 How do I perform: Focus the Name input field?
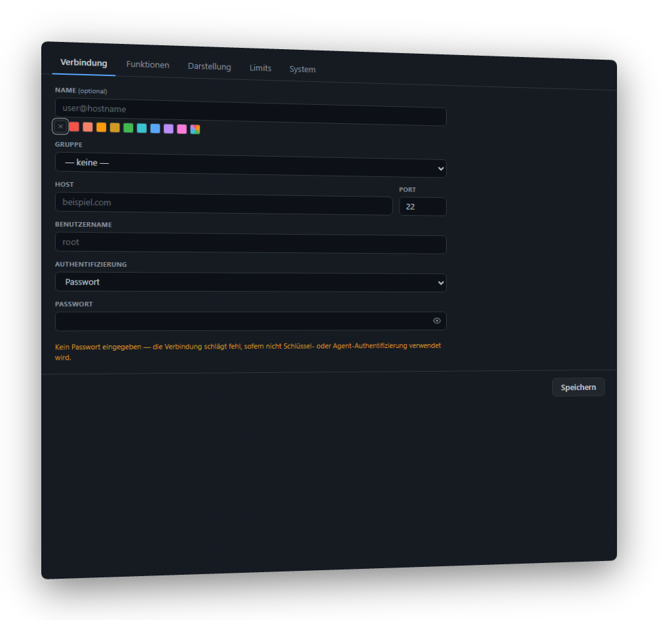click(x=250, y=112)
